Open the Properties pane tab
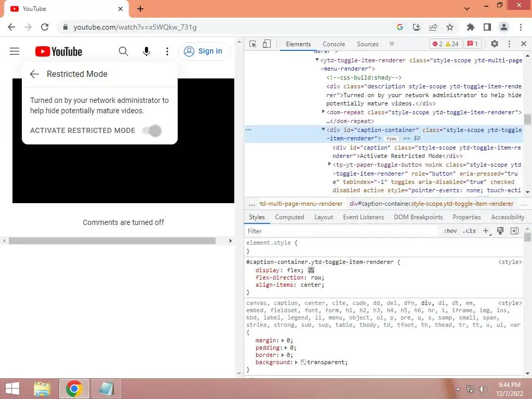 [467, 217]
